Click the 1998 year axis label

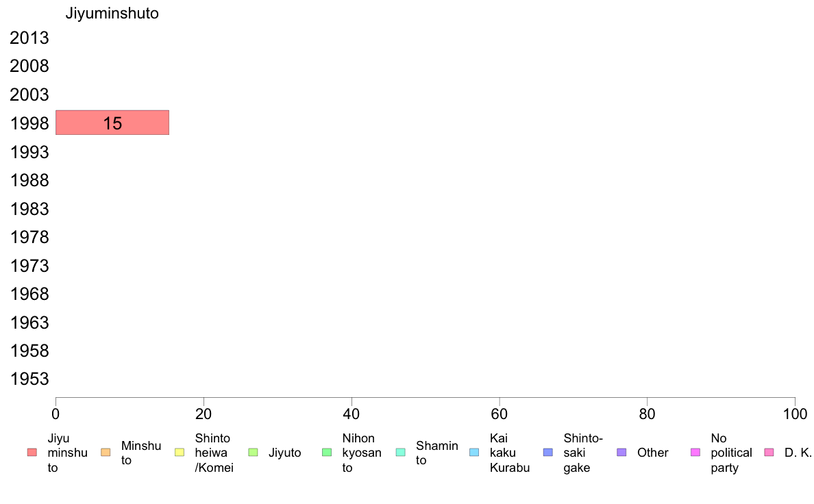click(29, 123)
